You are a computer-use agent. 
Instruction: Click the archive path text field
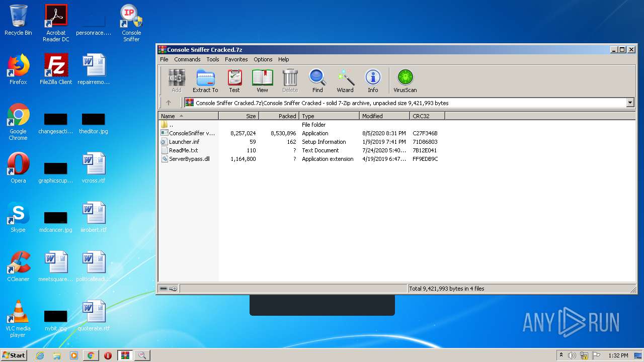point(405,103)
